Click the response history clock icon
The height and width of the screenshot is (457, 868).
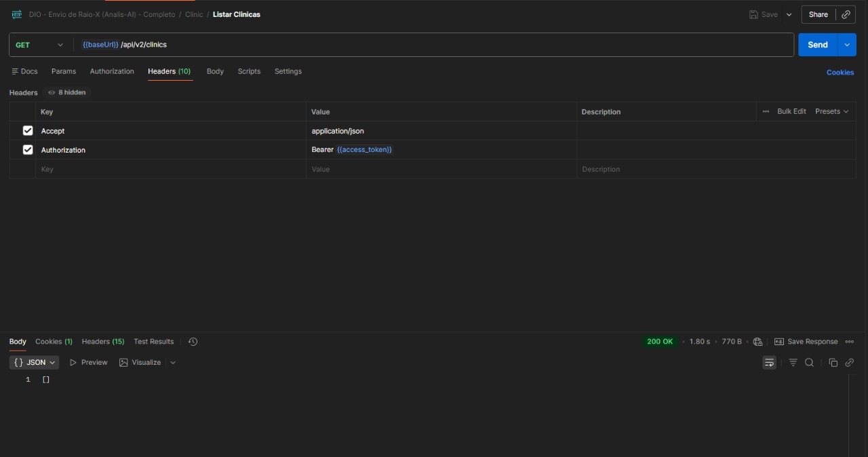click(x=193, y=342)
